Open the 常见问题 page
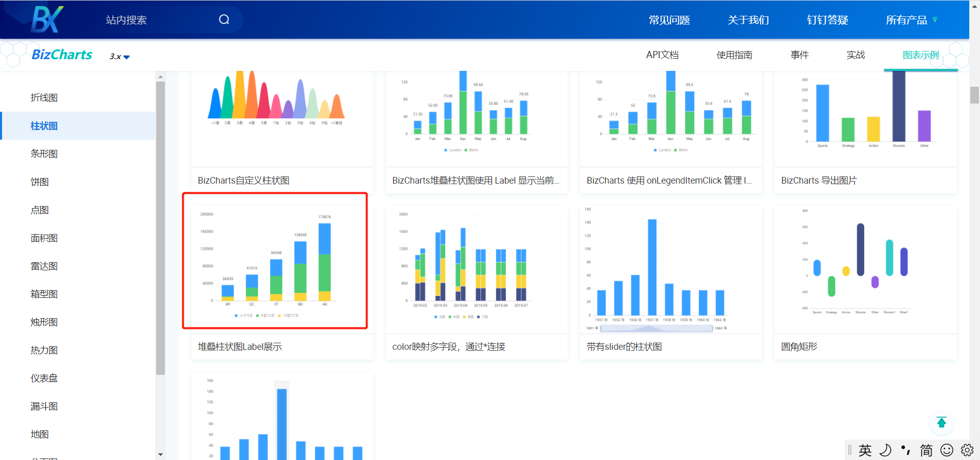 [x=669, y=20]
